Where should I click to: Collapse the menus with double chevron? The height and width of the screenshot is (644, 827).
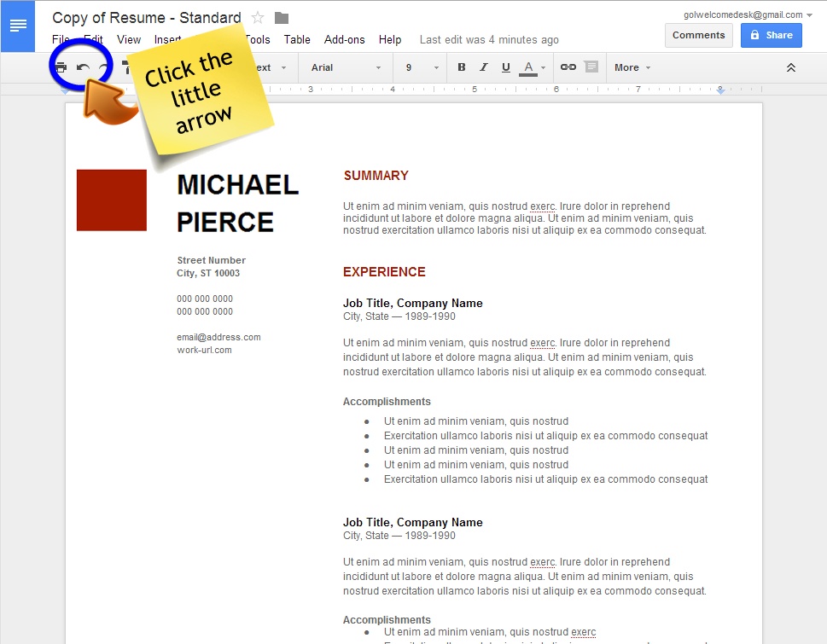[x=791, y=67]
